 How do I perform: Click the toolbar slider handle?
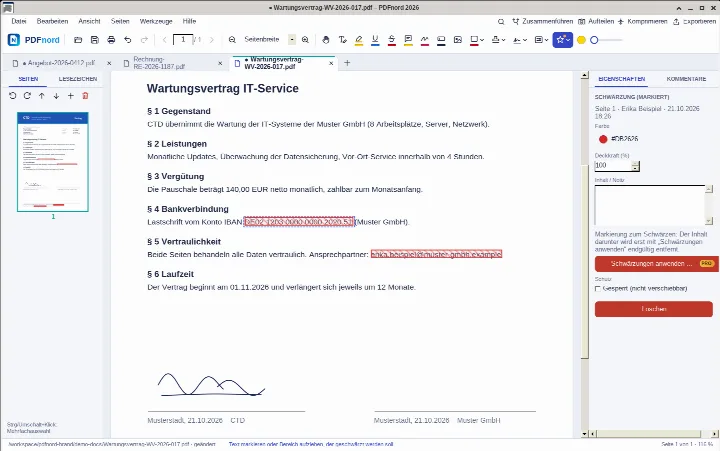click(594, 40)
